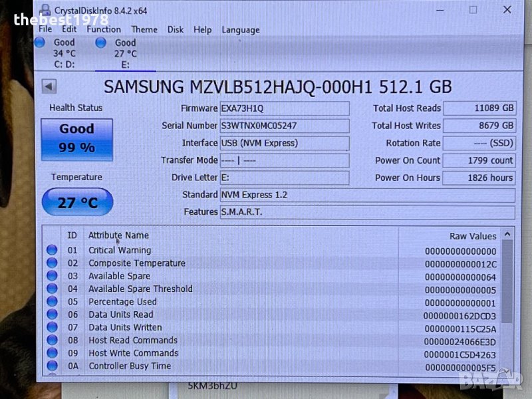
Task: Click the Raw Values column header
Action: pyautogui.click(x=472, y=236)
